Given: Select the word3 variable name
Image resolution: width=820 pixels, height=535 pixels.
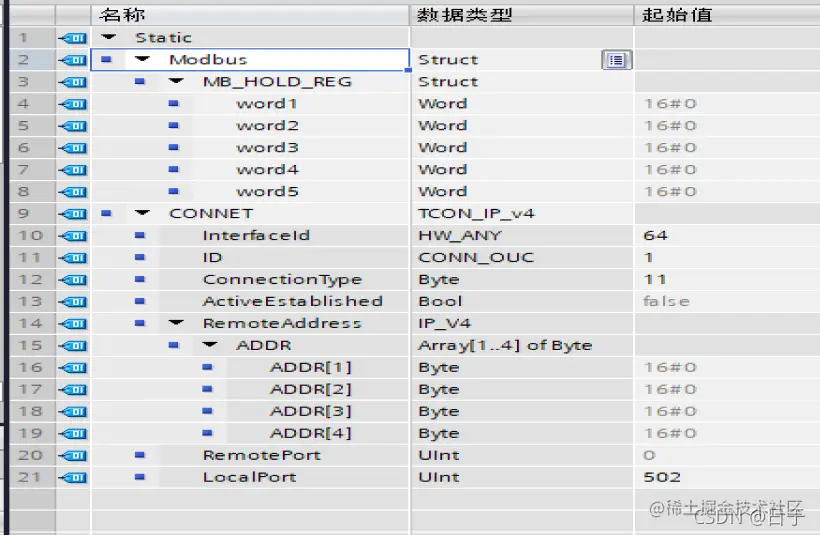Looking at the screenshot, I should (267, 148).
